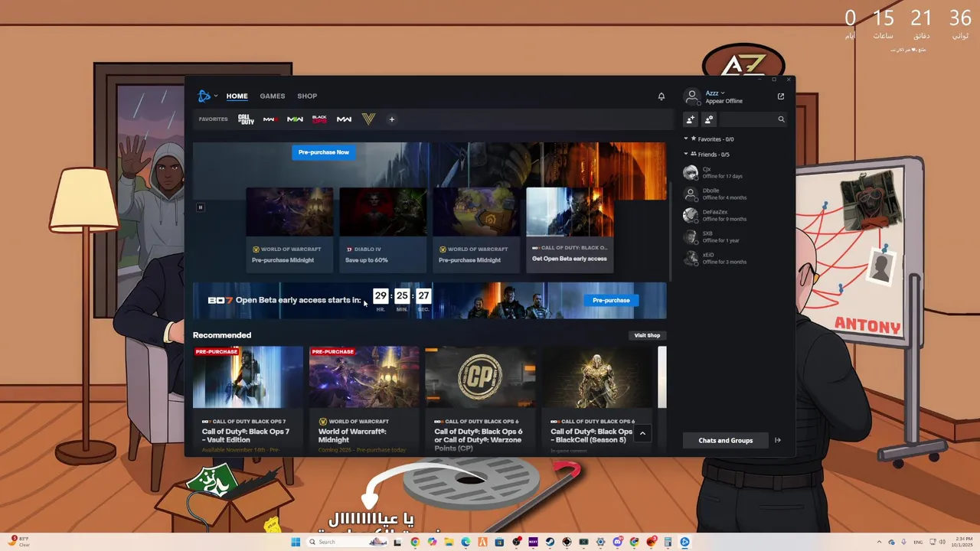This screenshot has width=980, height=551.
Task: Select the MWII favorite icon
Action: [x=295, y=119]
